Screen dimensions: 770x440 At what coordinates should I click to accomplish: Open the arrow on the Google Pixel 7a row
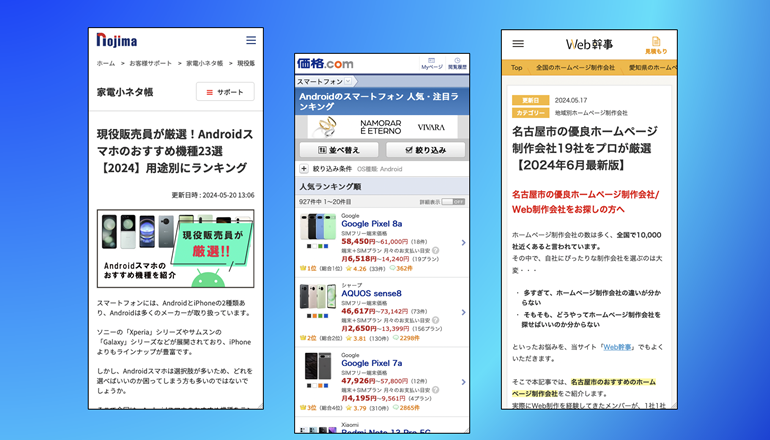point(463,382)
